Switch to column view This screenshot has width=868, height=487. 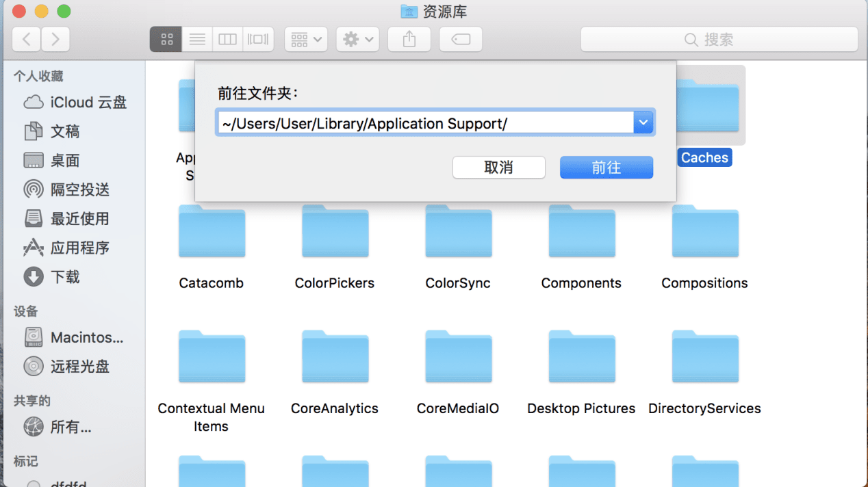click(227, 40)
